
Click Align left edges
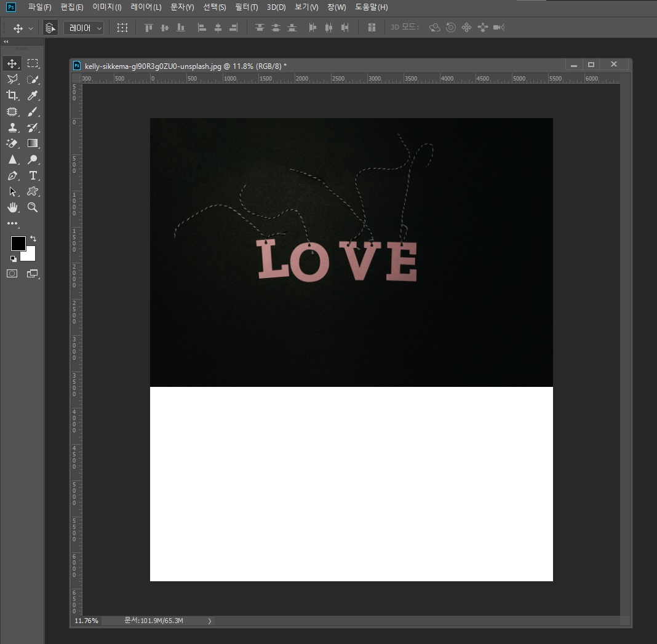(202, 28)
